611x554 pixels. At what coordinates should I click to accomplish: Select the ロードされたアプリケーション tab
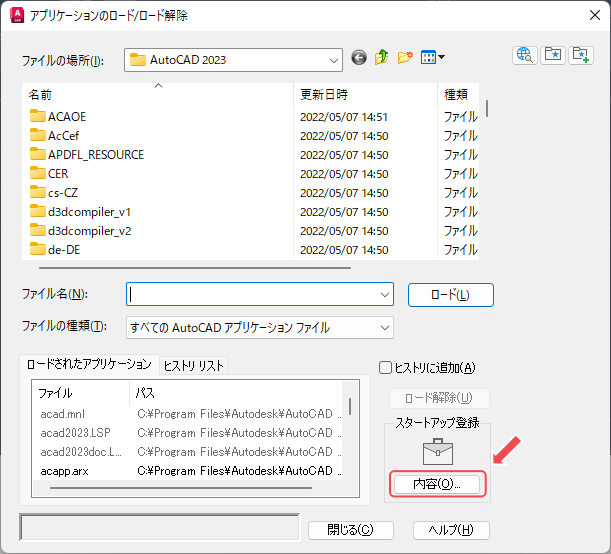click(x=89, y=365)
